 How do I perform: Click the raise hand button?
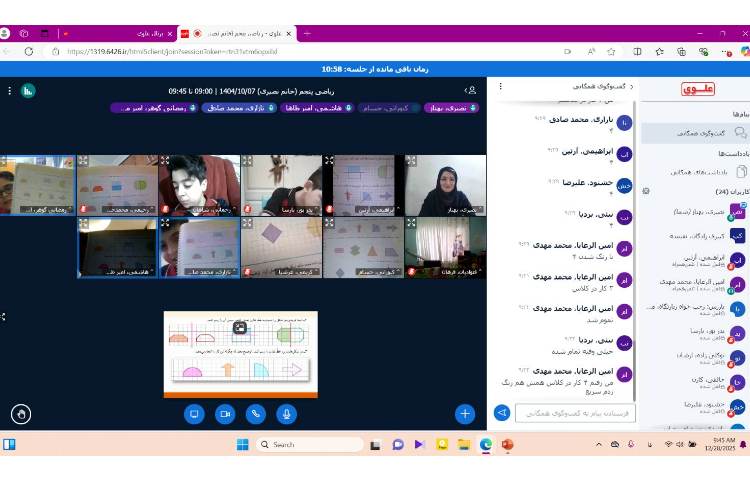(20, 413)
